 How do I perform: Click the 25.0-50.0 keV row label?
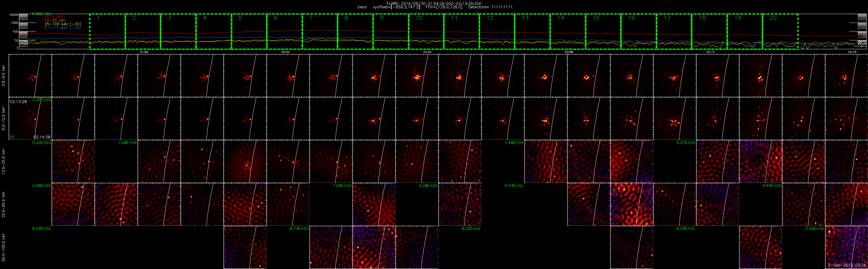3,204
